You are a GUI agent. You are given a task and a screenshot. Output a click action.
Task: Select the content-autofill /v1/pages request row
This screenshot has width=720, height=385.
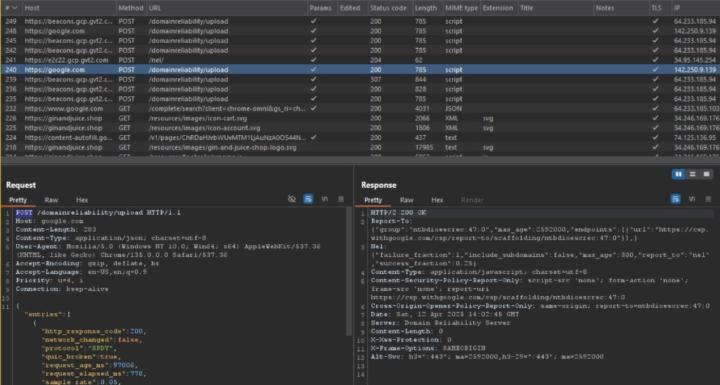360,137
